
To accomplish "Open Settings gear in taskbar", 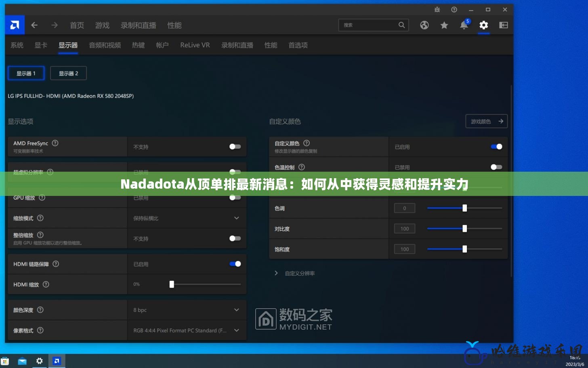I will point(40,361).
